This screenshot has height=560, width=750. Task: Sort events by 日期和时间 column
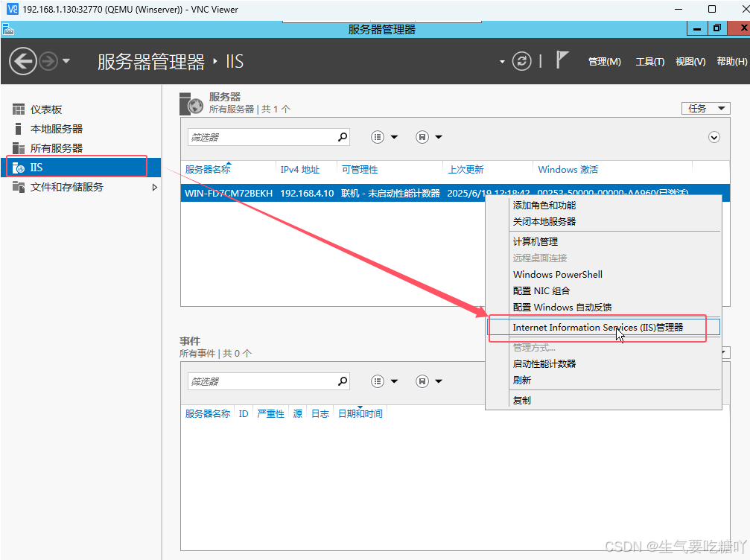click(360, 413)
